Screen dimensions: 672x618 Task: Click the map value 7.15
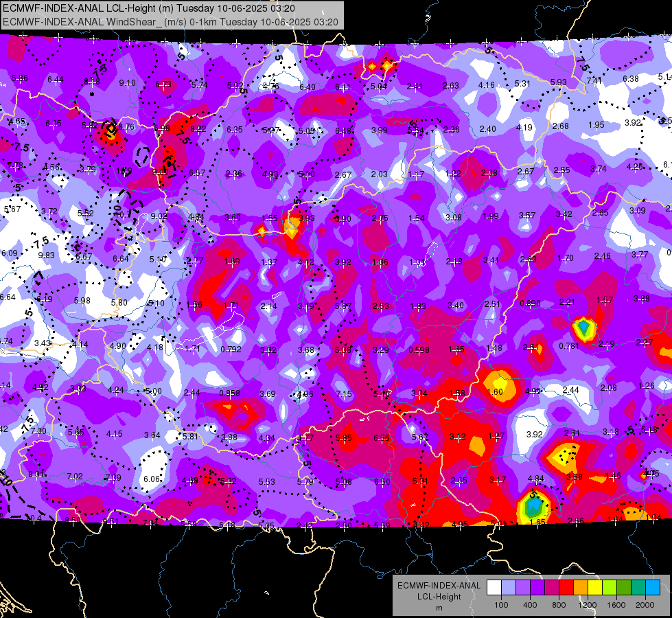pyautogui.click(x=344, y=393)
